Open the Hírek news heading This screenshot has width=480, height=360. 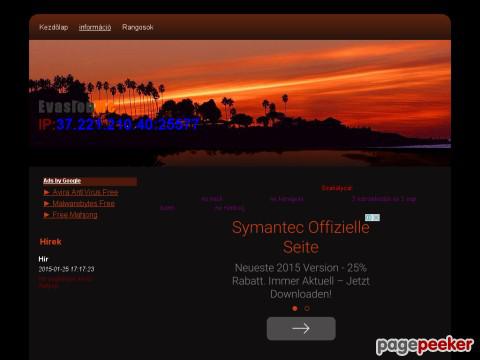[50, 242]
